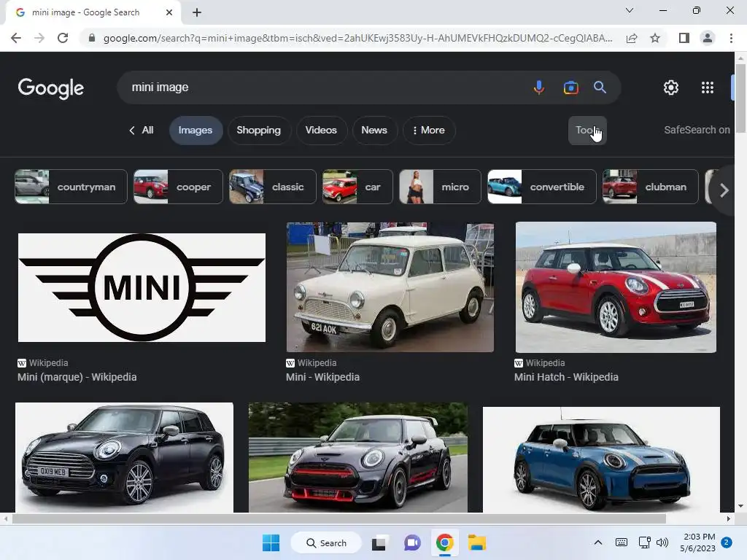Screen dimensions: 747x560
Task: Click the Google logo
Action: [x=51, y=87]
